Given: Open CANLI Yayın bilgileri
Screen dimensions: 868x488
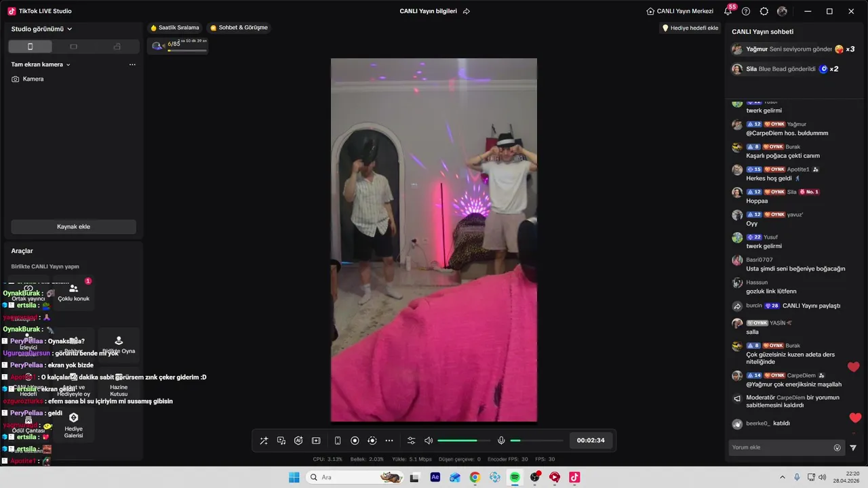Looking at the screenshot, I should (x=428, y=11).
